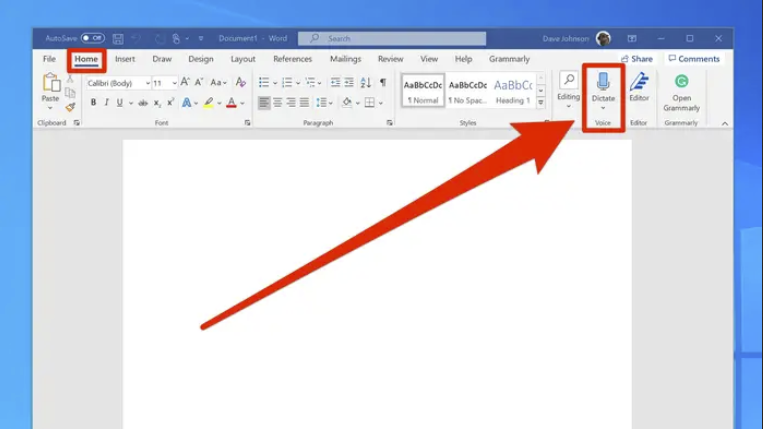
Task: Toggle the AutoSave switch
Action: pos(92,38)
